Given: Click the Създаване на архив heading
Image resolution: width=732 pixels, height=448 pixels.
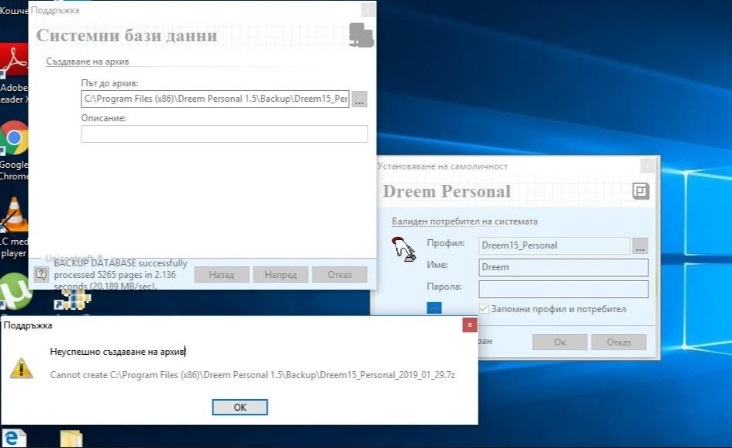Looking at the screenshot, I should pyautogui.click(x=87, y=62).
